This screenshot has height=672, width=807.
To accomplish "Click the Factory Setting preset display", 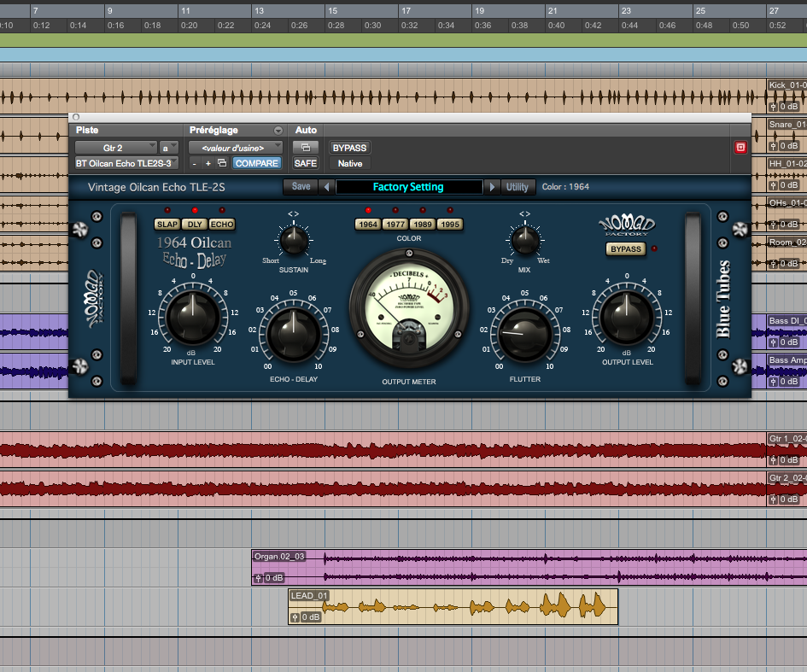I will point(409,187).
